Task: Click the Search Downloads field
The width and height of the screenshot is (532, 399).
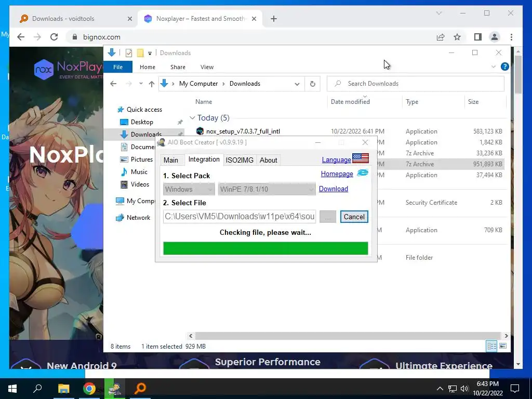Action: 415,84
